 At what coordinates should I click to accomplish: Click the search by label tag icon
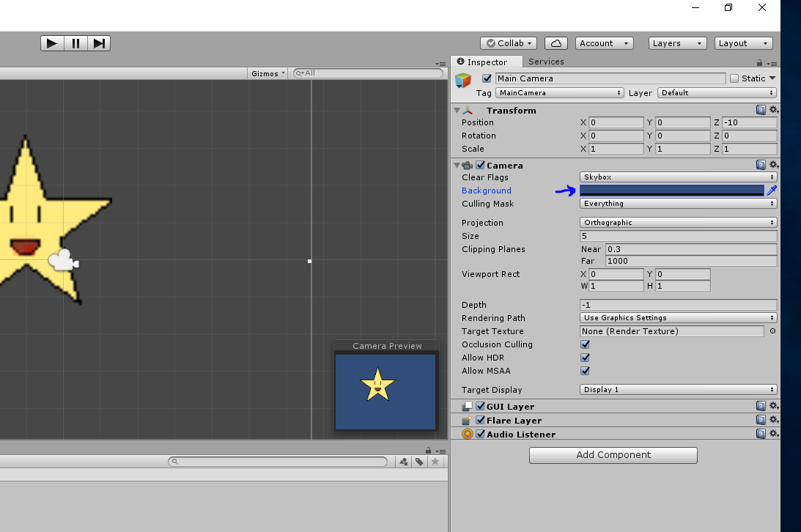click(419, 462)
